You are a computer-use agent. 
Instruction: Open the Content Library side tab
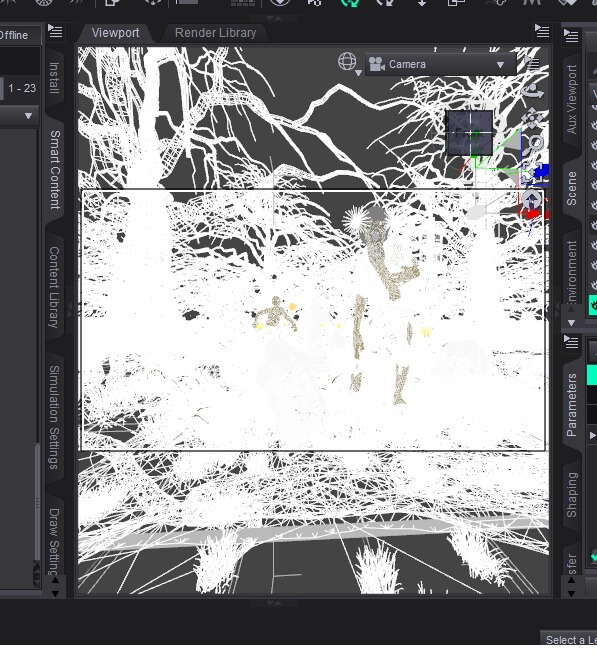click(54, 288)
